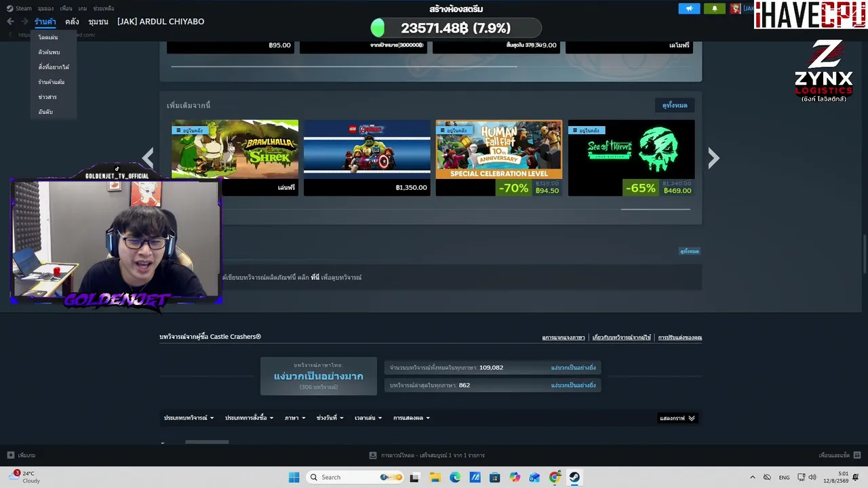Launch Microsoft Edge from the taskbar
The width and height of the screenshot is (868, 488).
click(455, 477)
